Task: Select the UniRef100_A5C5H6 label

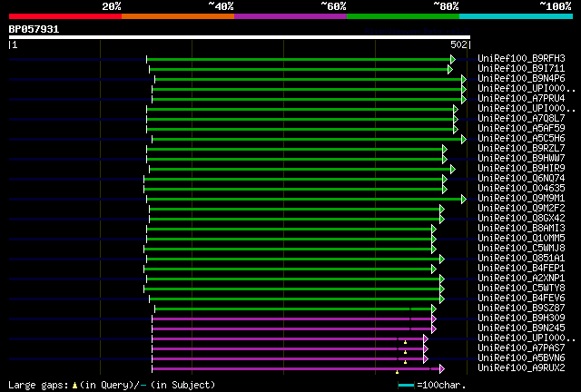Action: click(x=521, y=138)
